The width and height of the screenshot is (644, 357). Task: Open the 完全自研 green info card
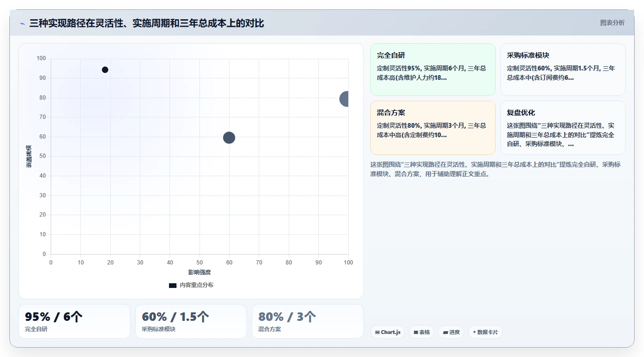tap(433, 70)
